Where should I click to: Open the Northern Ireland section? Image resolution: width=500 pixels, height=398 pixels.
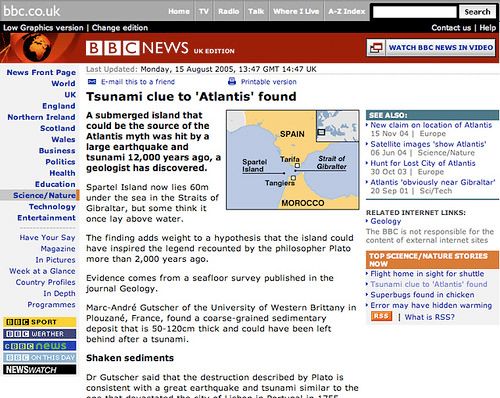[x=41, y=117]
